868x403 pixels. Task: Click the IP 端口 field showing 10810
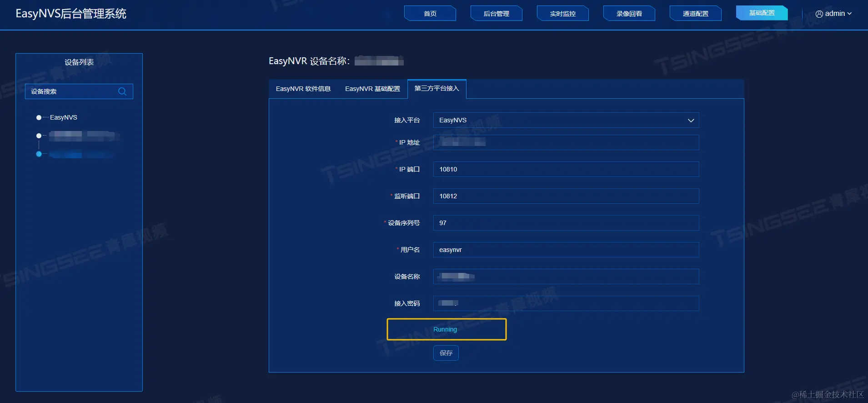click(566, 169)
